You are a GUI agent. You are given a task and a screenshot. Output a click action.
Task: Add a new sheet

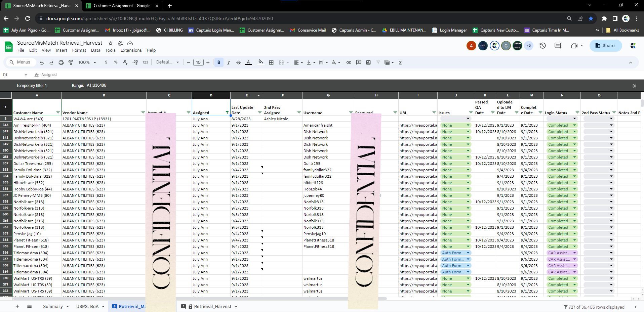point(17,306)
